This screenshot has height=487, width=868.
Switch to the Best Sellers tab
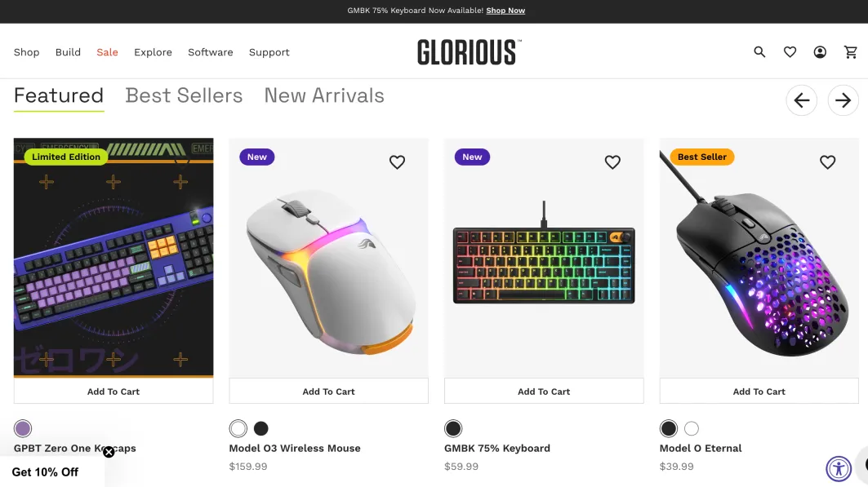pos(184,95)
